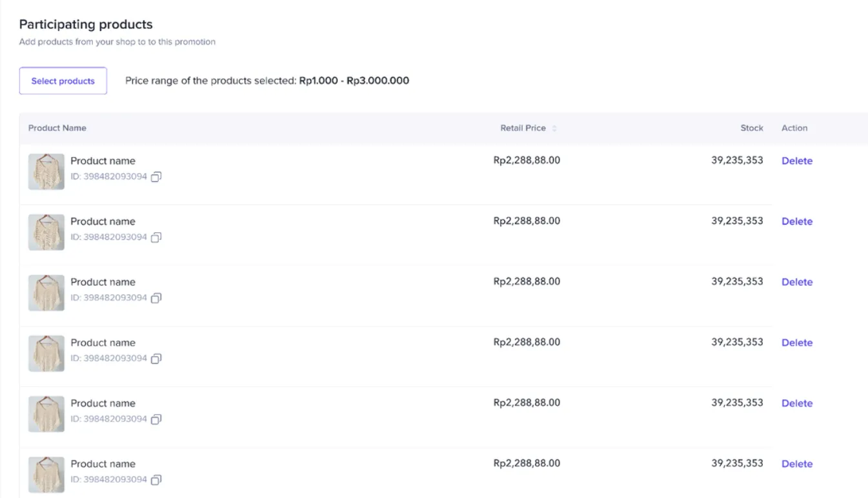
Task: Delete the fifth product in the list
Action: [797, 403]
